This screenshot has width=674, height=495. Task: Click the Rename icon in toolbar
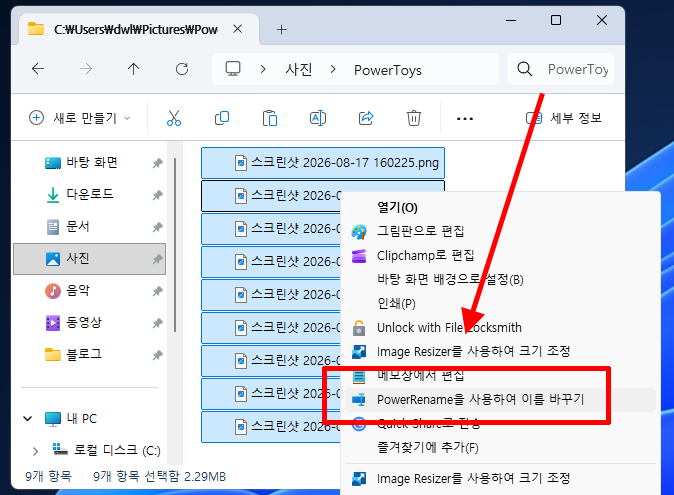click(x=318, y=118)
